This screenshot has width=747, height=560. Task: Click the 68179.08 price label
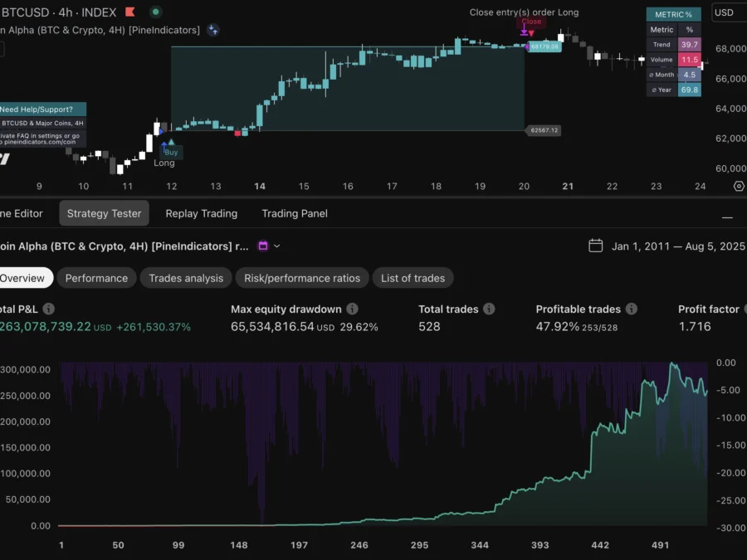pos(544,46)
